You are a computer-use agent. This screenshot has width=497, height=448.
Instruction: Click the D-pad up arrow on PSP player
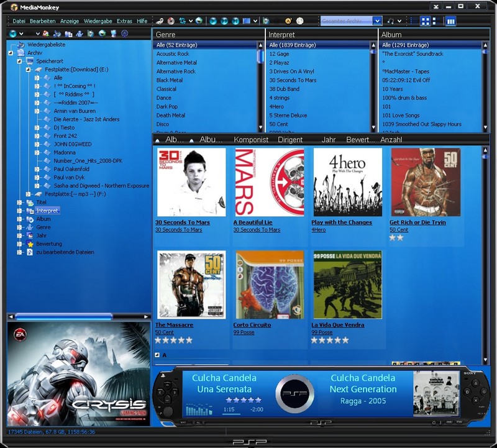click(168, 386)
